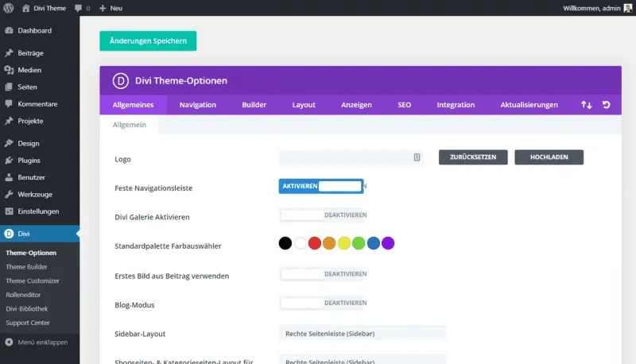Click the Dashboard gauge icon

coord(9,31)
